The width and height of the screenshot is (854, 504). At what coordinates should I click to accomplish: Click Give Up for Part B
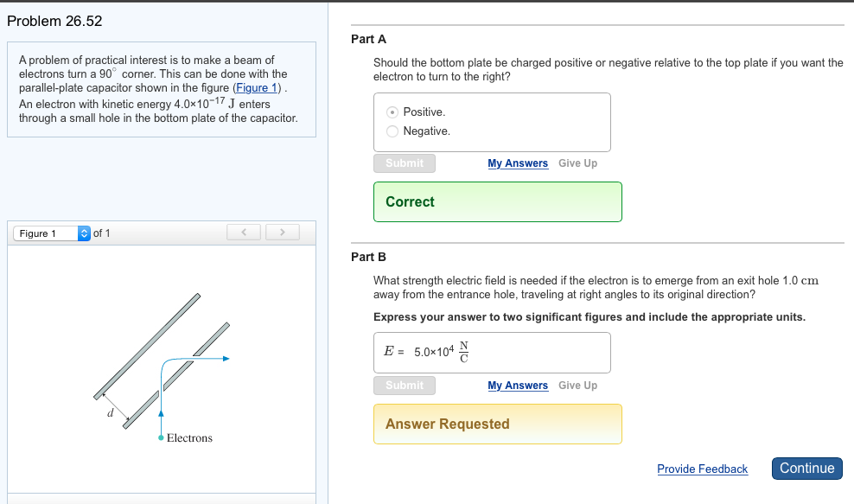point(577,385)
